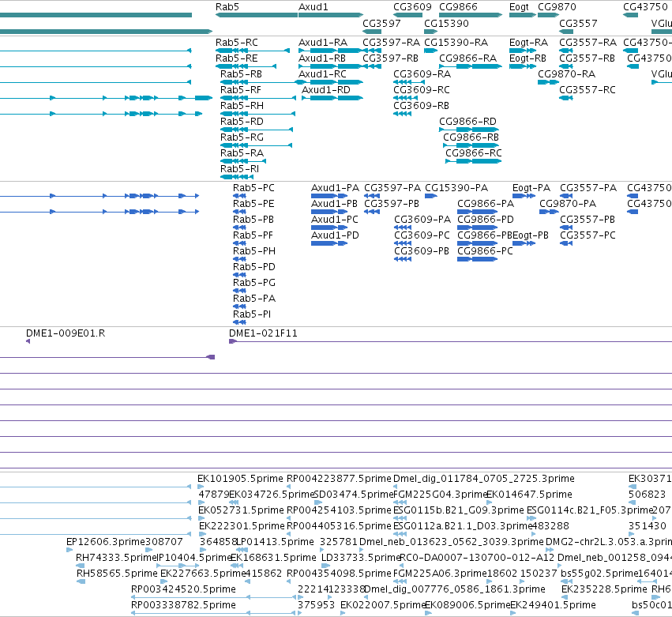Click transcript Axud1-RD
Image resolution: width=672 pixels, height=617 pixels.
(325, 90)
